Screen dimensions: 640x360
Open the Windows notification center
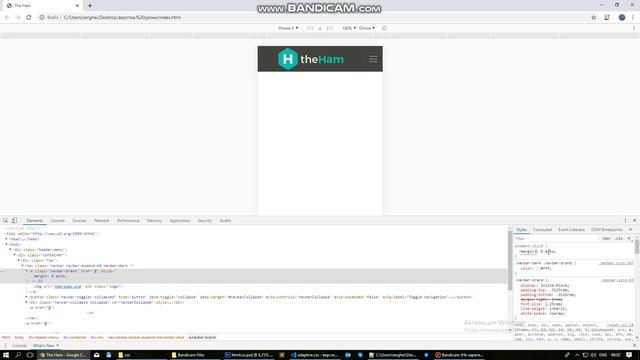pos(629,355)
